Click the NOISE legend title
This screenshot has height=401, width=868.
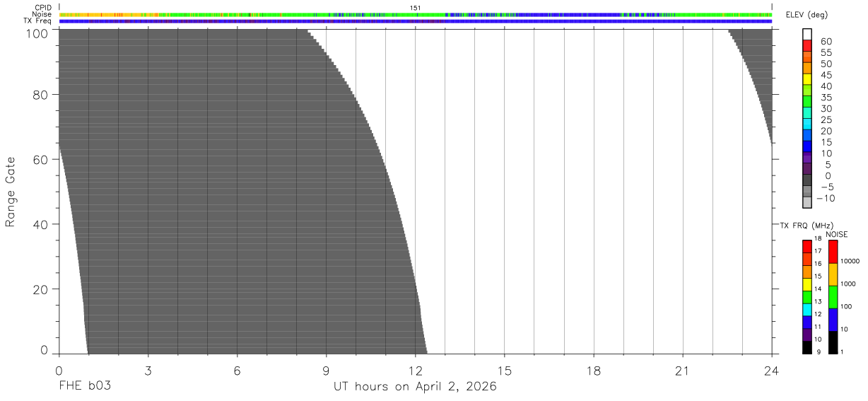click(x=837, y=234)
